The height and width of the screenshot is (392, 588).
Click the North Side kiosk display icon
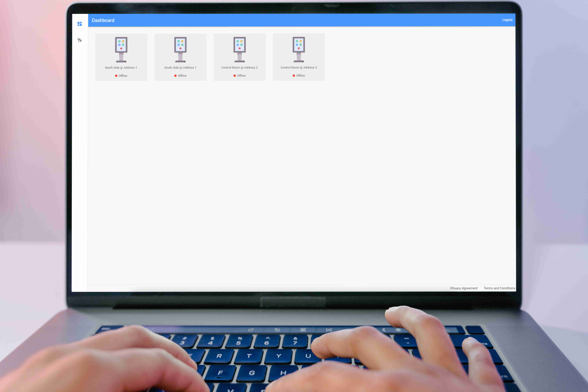(x=121, y=49)
